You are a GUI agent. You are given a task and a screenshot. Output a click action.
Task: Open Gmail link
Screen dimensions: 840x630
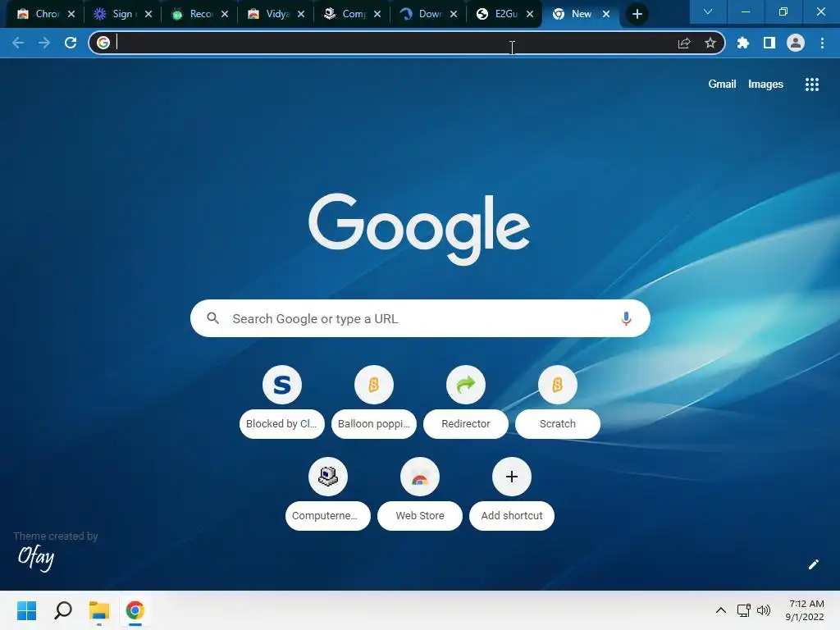722,84
